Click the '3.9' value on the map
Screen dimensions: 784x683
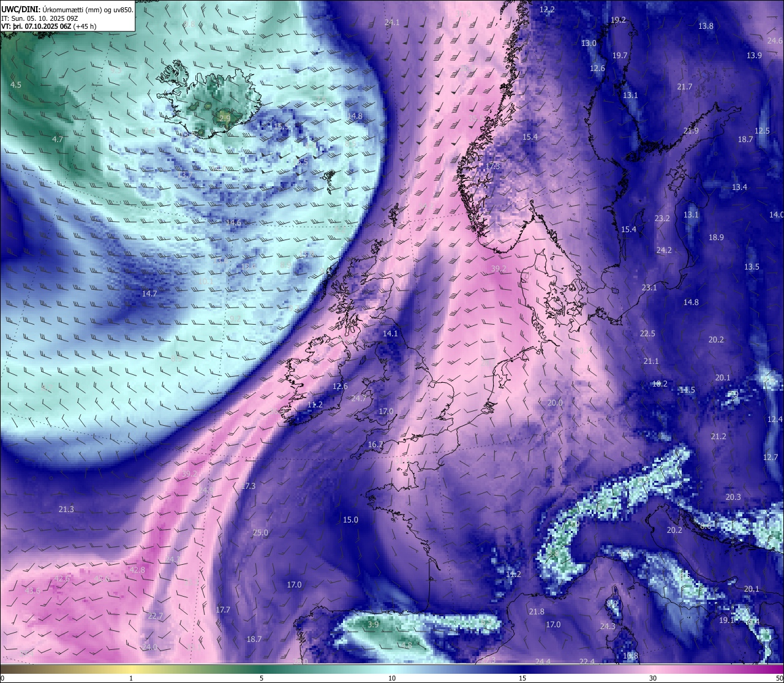pyautogui.click(x=373, y=625)
